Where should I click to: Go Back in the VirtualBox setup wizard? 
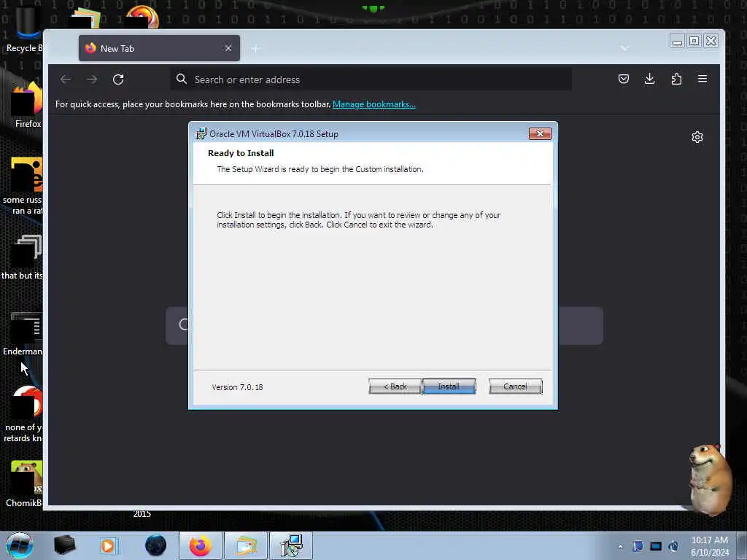[x=395, y=386]
